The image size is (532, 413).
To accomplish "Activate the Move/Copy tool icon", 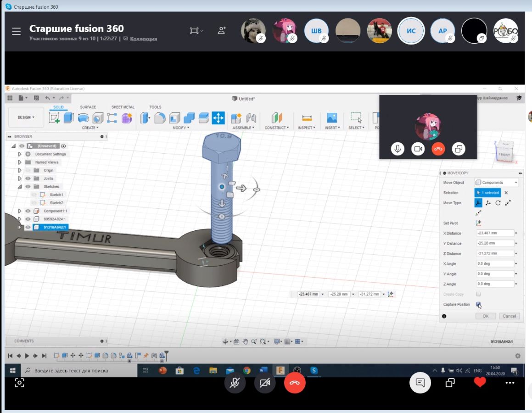I will pyautogui.click(x=218, y=118).
